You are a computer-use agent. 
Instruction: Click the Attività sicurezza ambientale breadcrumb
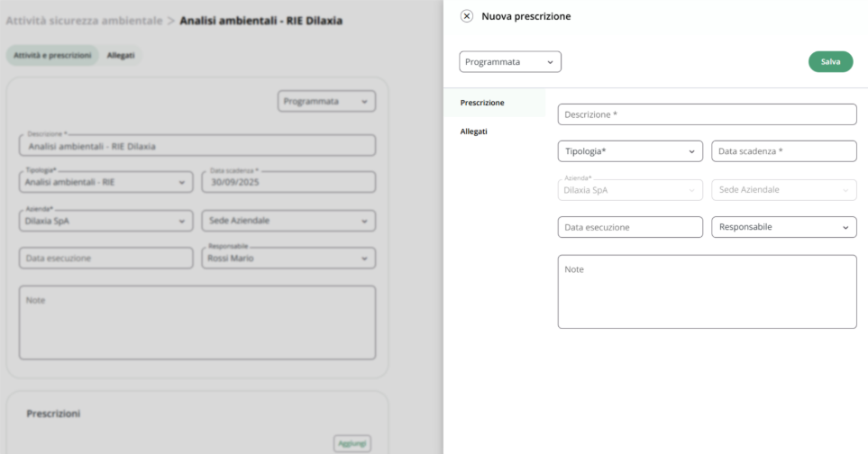click(x=84, y=21)
